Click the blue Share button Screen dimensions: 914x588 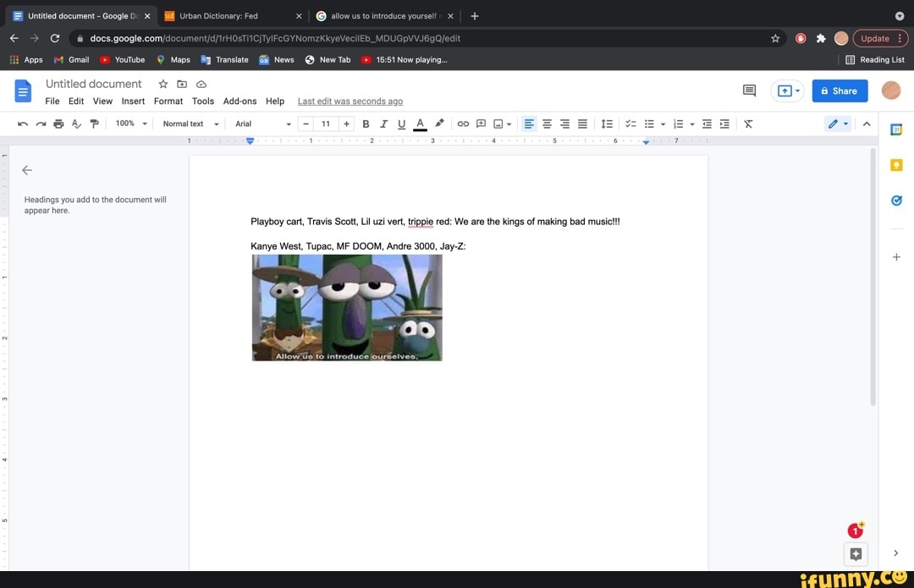click(x=839, y=91)
